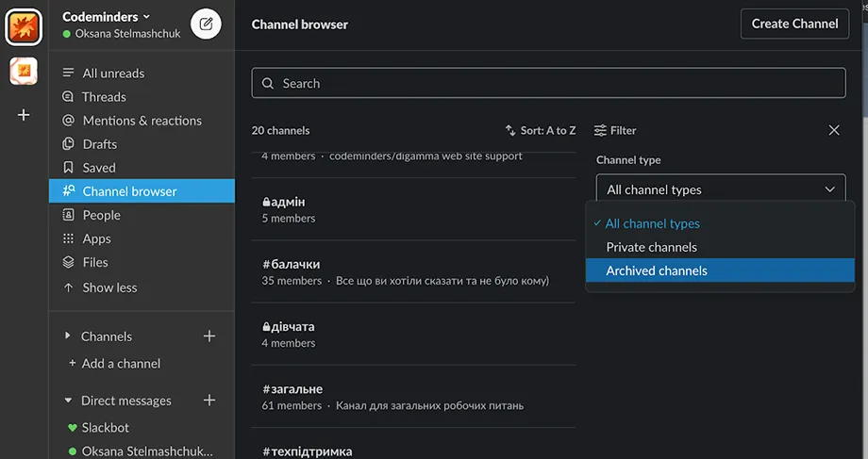Open the Mentions & reactions at-sign icon
Viewport: 868px width, 459px height.
click(68, 120)
